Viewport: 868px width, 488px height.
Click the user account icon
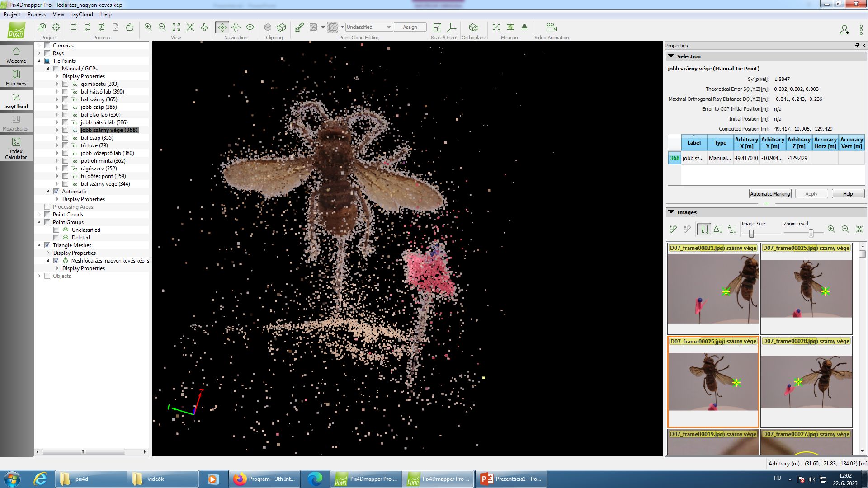tap(844, 30)
